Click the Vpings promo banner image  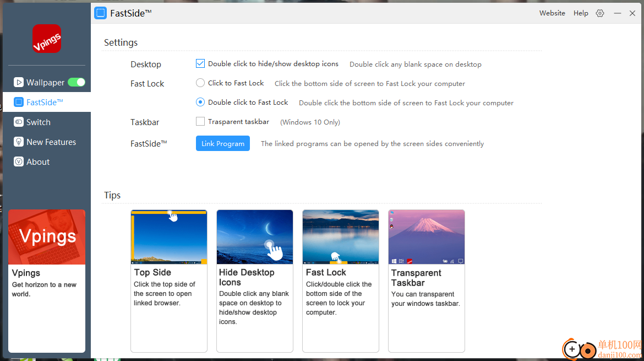coord(47,237)
